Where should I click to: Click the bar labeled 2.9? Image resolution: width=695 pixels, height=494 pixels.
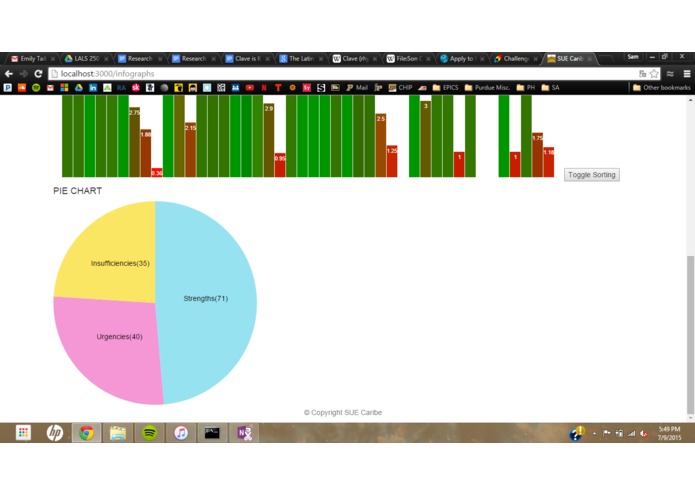click(x=269, y=140)
